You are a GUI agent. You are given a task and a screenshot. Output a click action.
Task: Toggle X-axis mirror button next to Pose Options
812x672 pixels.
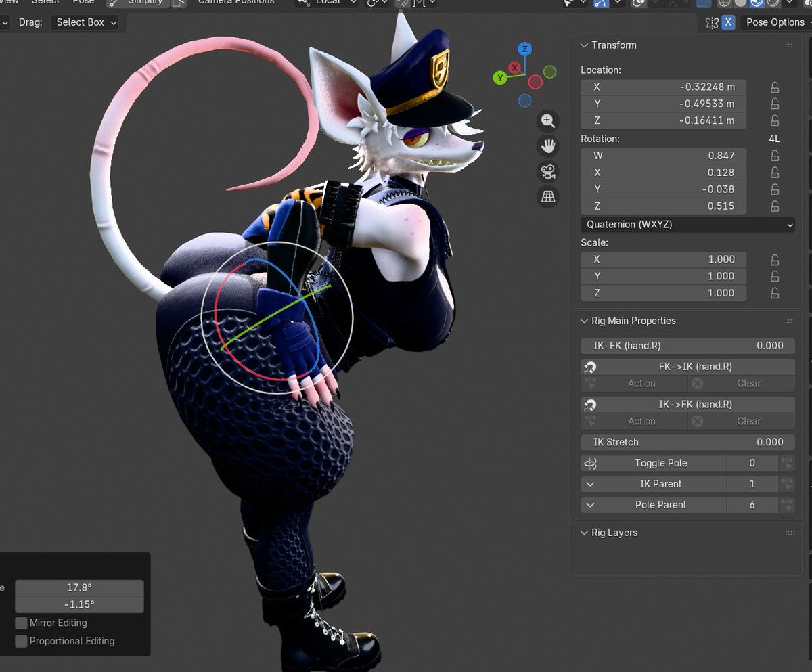728,22
